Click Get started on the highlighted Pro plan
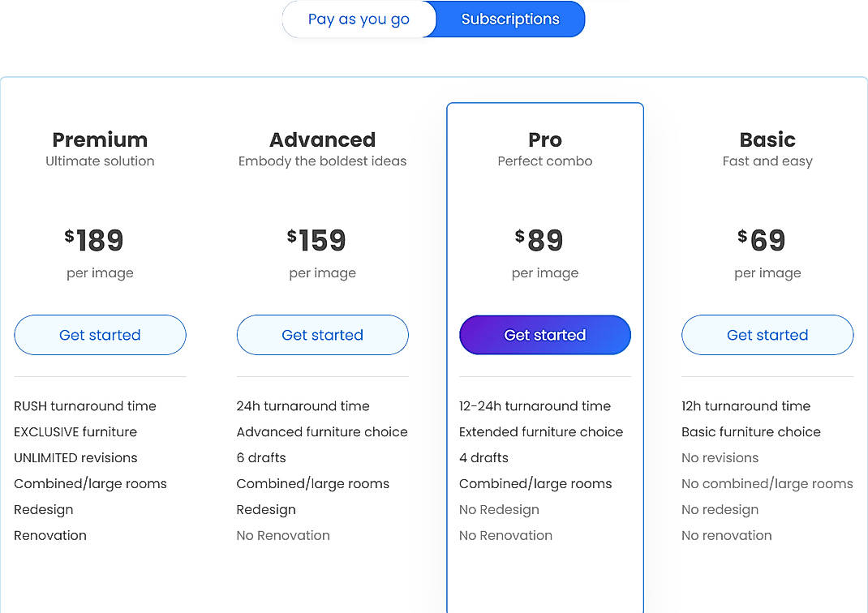Screen dimensions: 868x613 (544, 335)
